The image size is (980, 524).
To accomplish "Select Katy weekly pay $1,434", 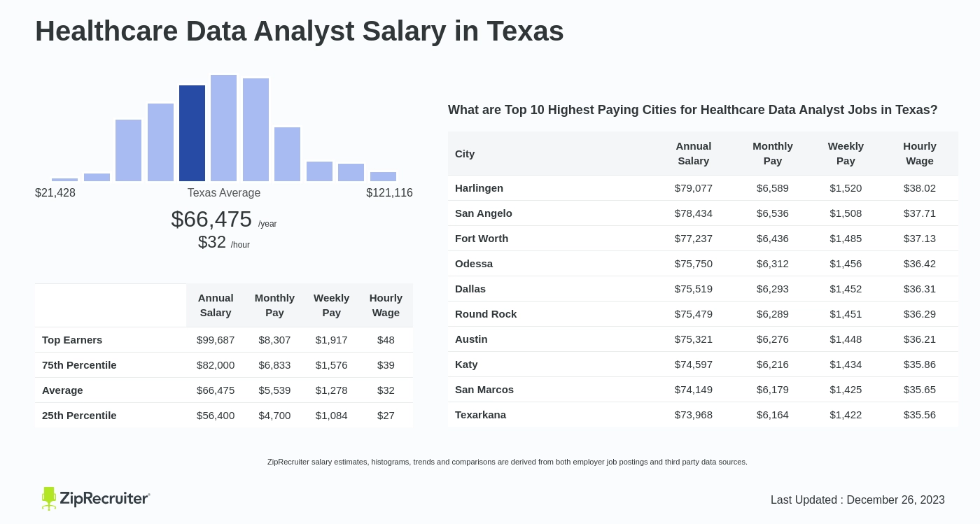I will tap(846, 364).
